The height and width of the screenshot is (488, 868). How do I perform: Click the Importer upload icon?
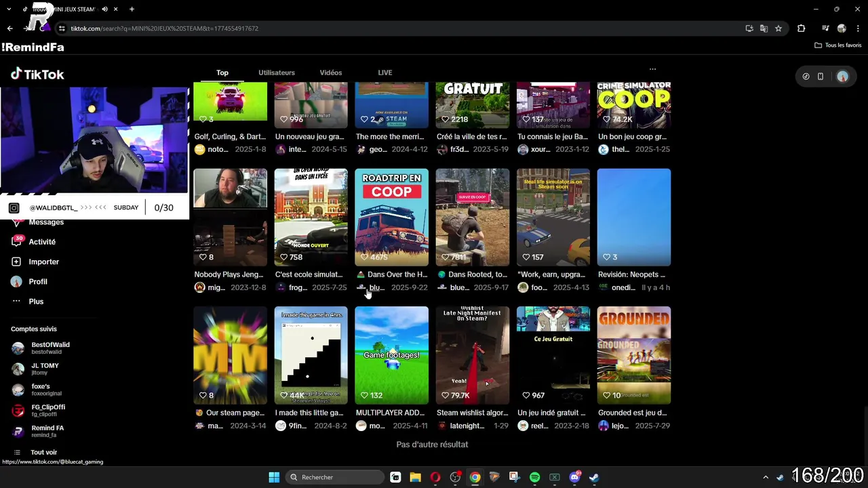click(x=16, y=262)
